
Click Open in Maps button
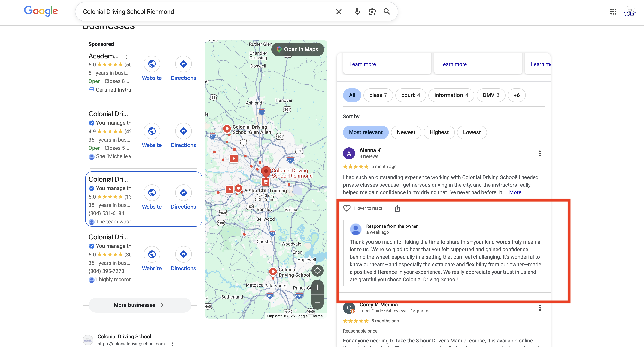coord(297,49)
